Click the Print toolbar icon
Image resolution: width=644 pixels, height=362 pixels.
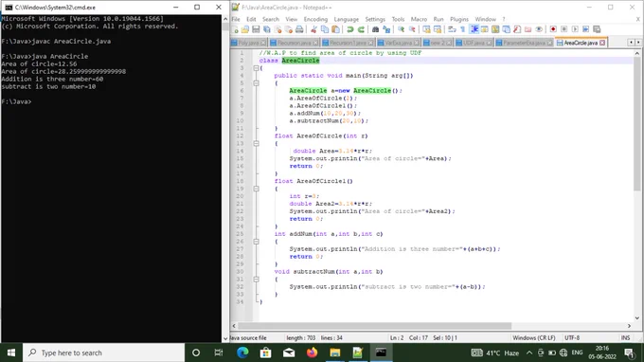[x=299, y=29]
